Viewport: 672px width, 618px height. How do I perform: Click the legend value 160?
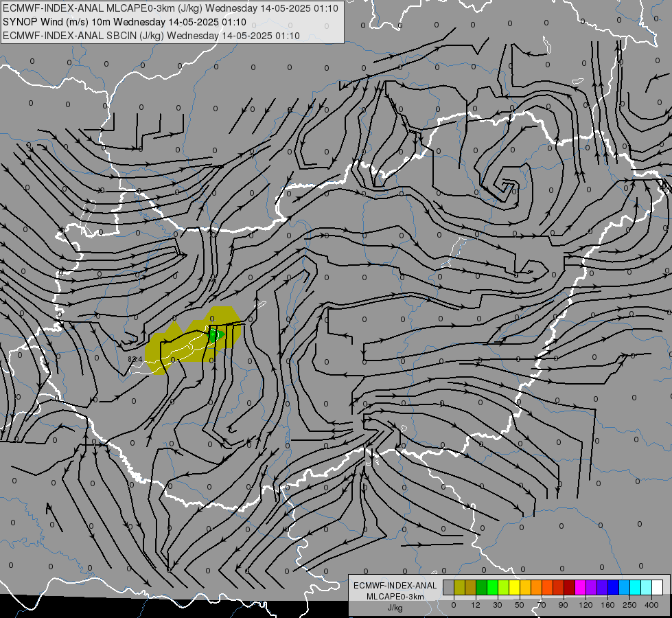coord(607,605)
